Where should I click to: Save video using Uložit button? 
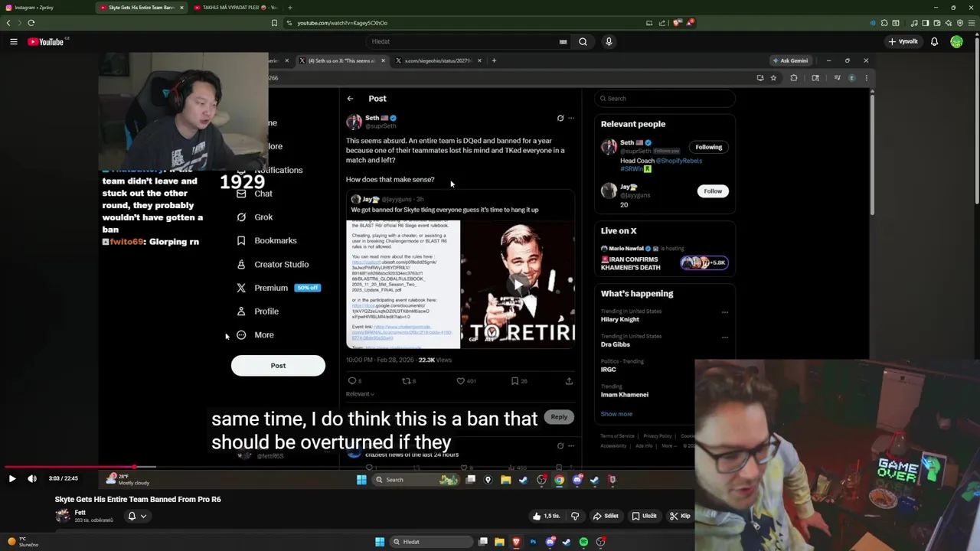point(645,516)
